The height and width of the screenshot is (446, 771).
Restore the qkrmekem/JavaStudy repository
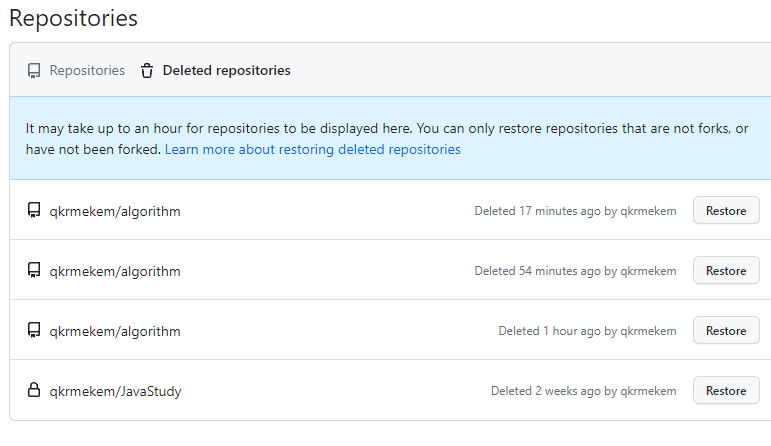coord(726,391)
